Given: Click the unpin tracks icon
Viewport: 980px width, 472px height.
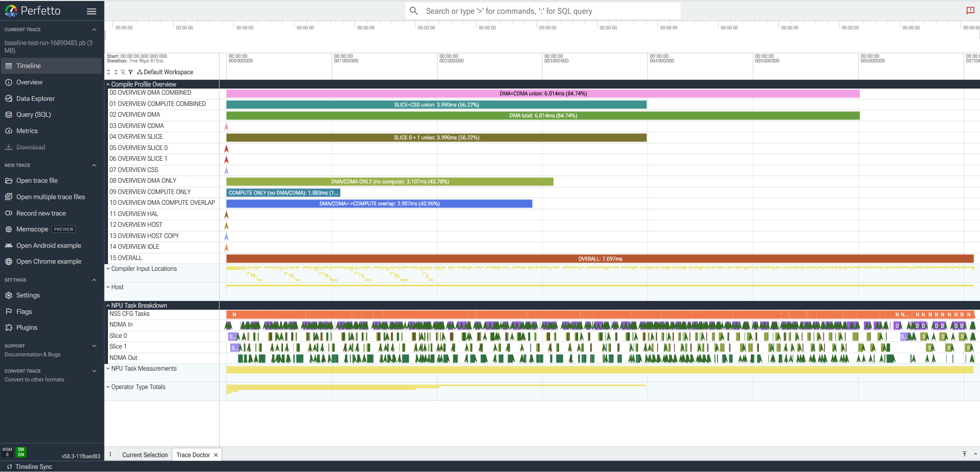Looking at the screenshot, I should [x=123, y=72].
